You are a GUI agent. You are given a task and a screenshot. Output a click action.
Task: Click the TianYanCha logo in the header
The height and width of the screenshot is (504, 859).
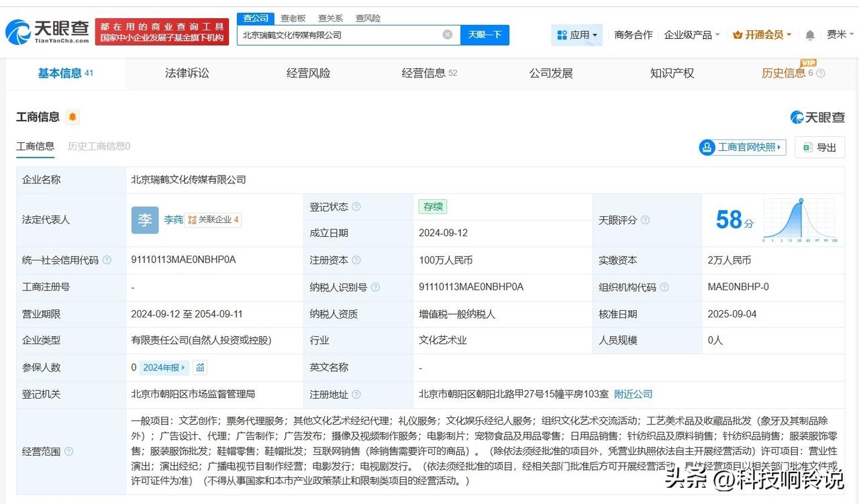(48, 32)
